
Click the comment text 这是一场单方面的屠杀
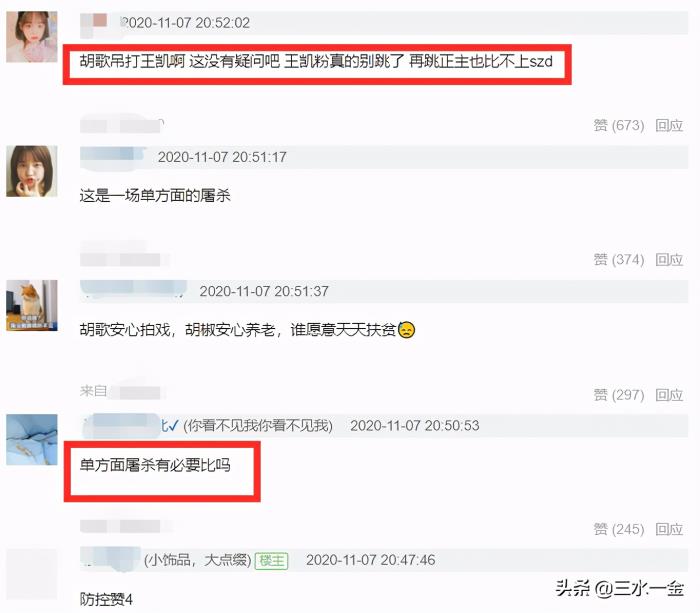point(155,196)
